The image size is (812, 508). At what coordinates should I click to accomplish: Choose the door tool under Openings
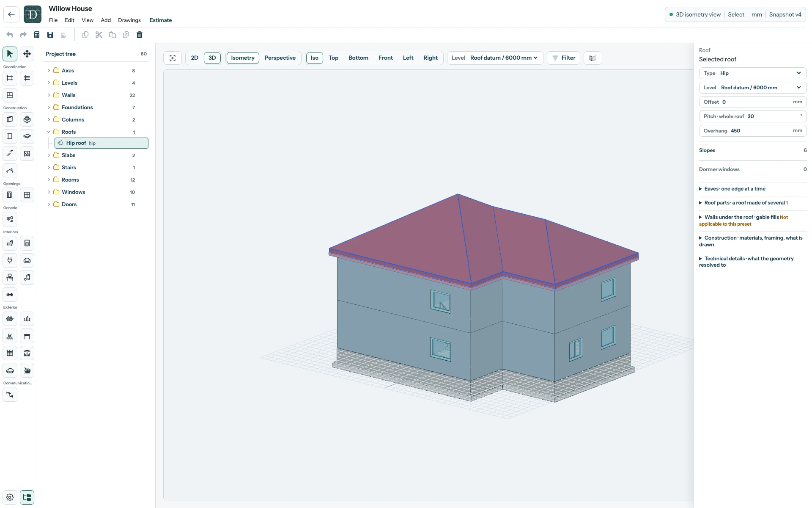(10, 195)
